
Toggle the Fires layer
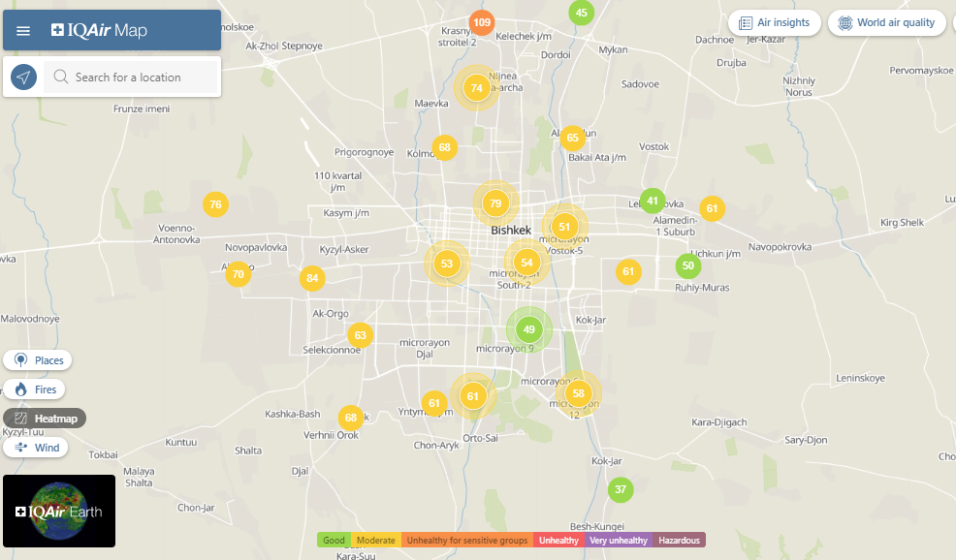pyautogui.click(x=35, y=389)
